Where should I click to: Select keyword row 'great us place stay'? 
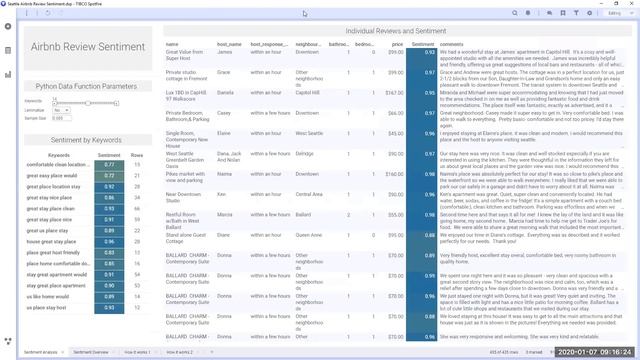click(47, 231)
